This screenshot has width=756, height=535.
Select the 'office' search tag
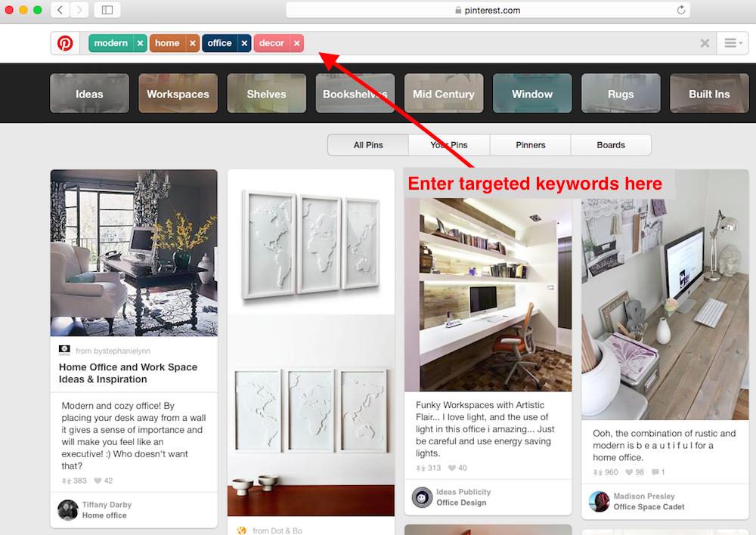[x=220, y=43]
